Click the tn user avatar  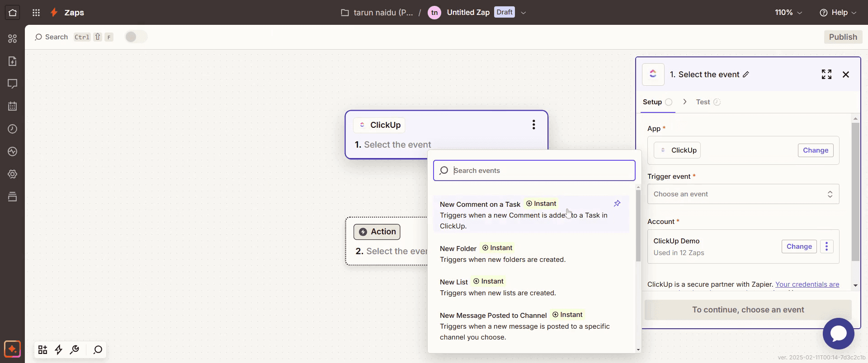coord(434,13)
